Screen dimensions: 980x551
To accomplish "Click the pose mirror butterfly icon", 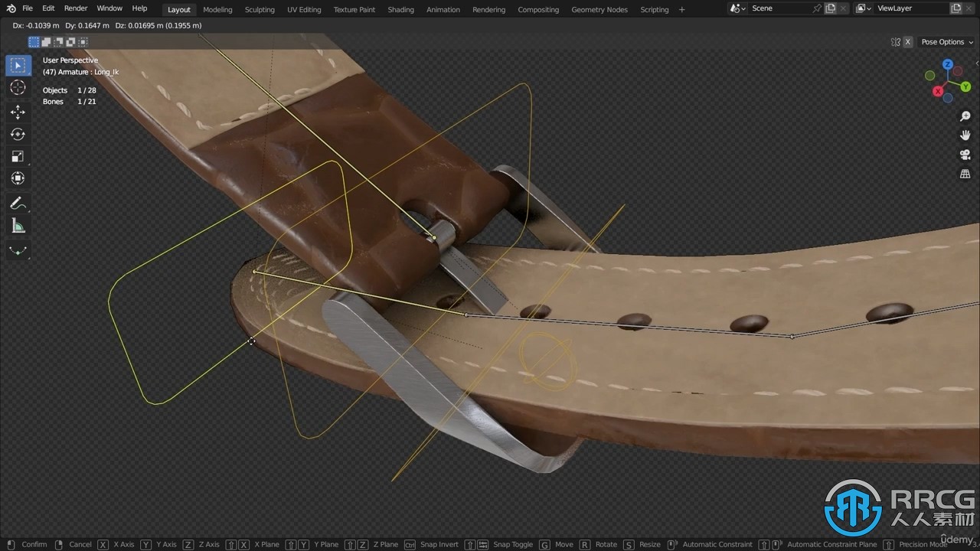I will (896, 42).
